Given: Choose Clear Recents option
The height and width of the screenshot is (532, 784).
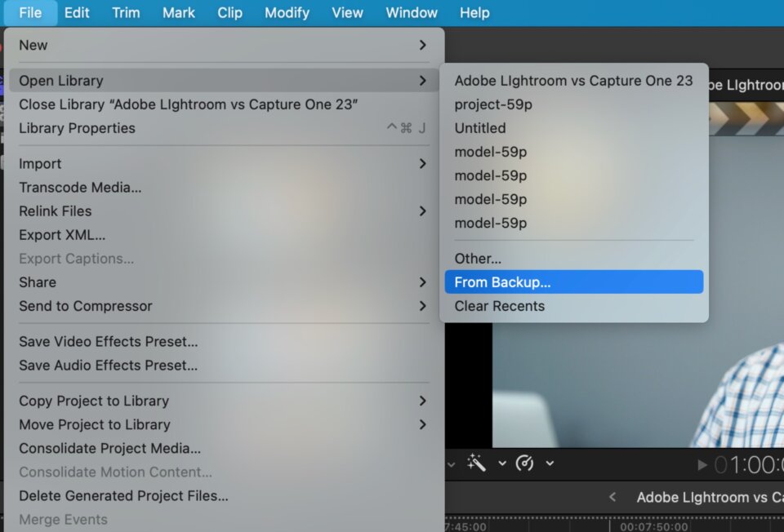Looking at the screenshot, I should (x=499, y=306).
